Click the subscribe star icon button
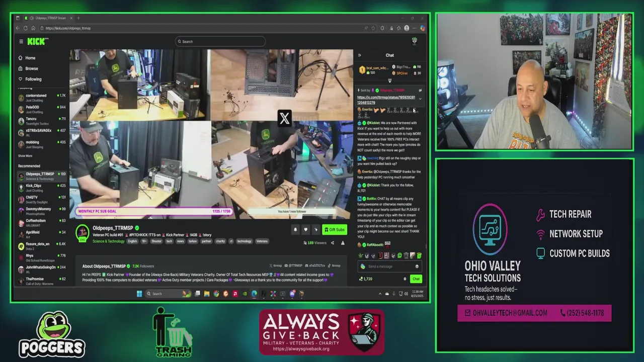The width and height of the screenshot is (644, 362). coord(316,230)
